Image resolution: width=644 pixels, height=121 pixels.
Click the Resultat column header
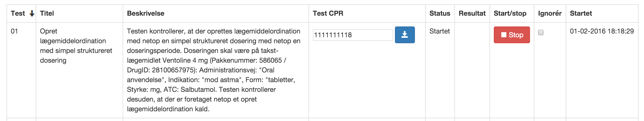click(x=472, y=14)
